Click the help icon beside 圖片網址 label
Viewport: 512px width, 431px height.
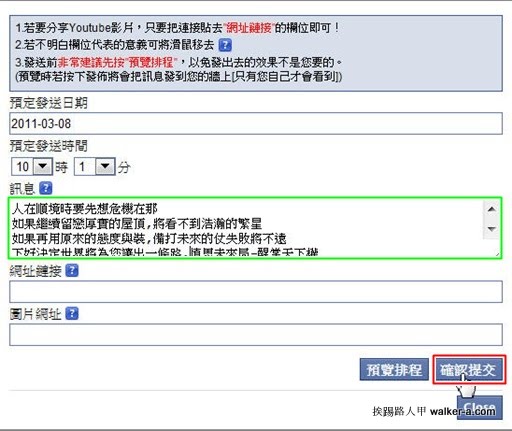72,313
